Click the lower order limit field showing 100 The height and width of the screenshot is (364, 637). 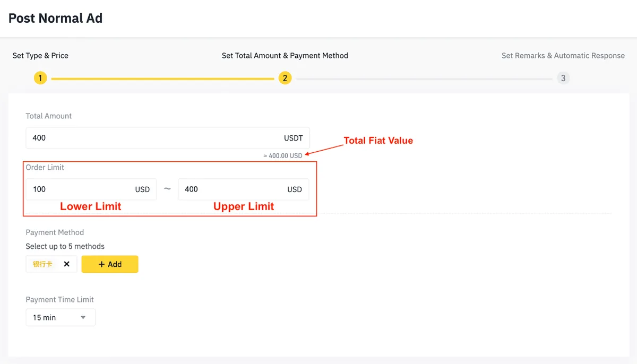point(91,189)
